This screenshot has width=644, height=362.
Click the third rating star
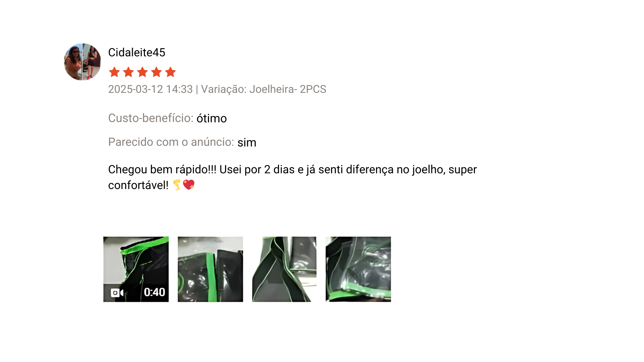pyautogui.click(x=143, y=72)
